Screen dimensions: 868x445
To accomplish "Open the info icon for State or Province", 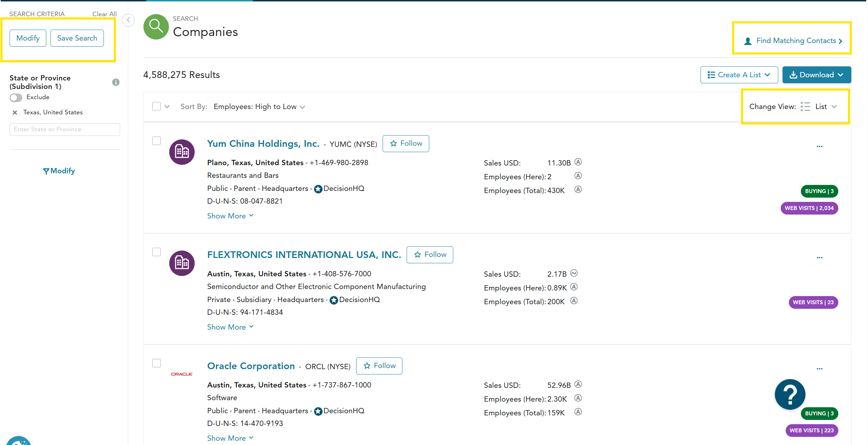I will pyautogui.click(x=116, y=82).
